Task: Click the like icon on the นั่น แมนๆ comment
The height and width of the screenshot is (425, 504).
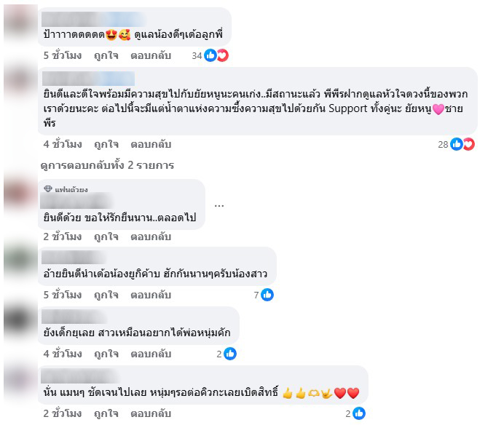Action: [x=359, y=413]
